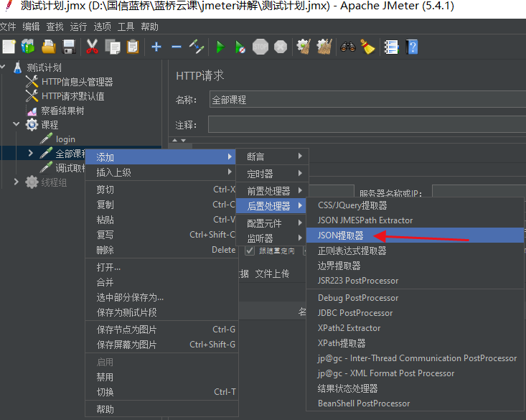Expand the 全部课程 sampler chevron
This screenshot has width=526, height=420.
coord(31,153)
